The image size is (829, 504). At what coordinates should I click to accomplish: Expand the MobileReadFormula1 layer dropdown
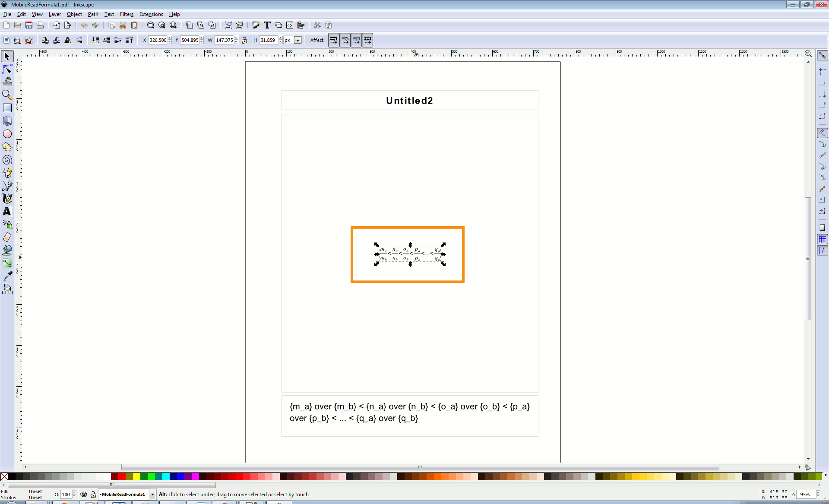(152, 495)
